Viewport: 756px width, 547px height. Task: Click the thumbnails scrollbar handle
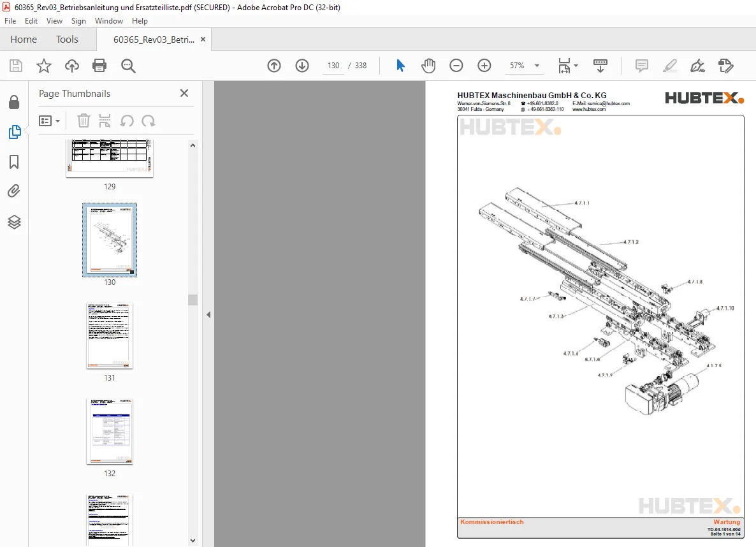click(193, 300)
